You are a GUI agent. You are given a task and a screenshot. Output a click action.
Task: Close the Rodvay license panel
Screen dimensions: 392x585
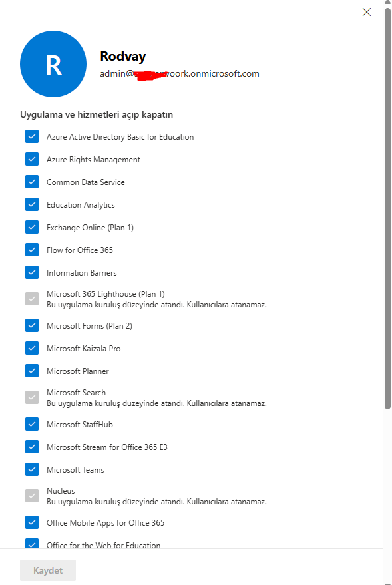[x=367, y=12]
